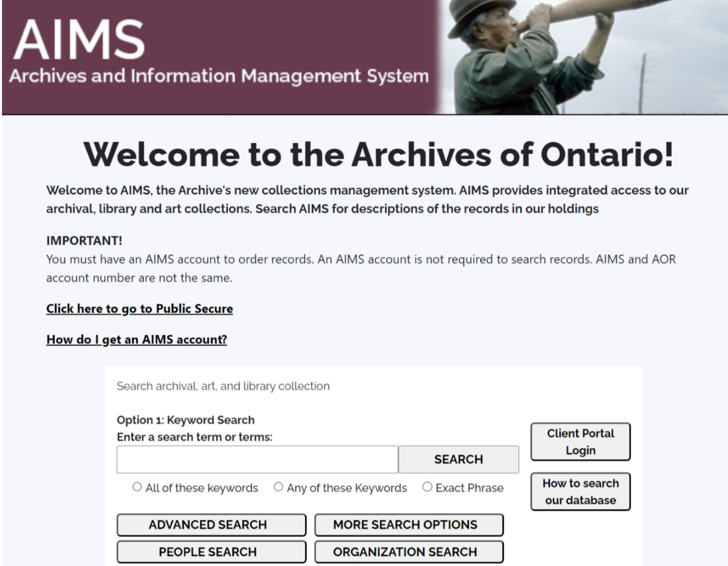
Task: Open MORE SEARCH OPTIONS
Action: click(409, 525)
